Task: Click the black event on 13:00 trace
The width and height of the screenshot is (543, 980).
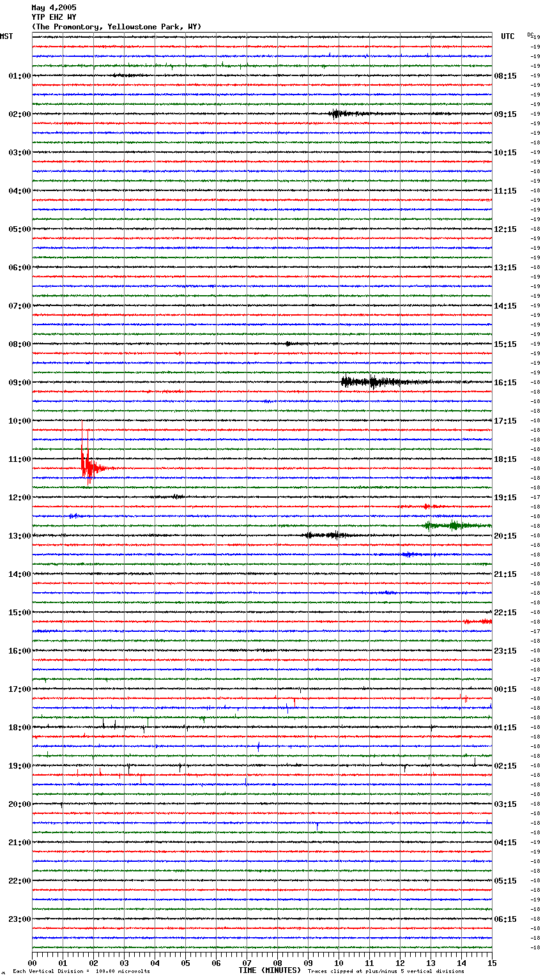Action: click(326, 535)
